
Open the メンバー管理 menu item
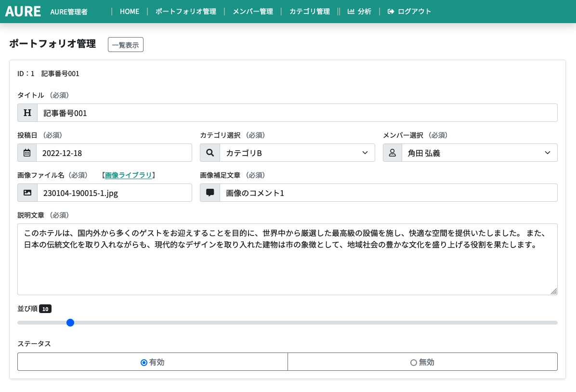point(252,12)
